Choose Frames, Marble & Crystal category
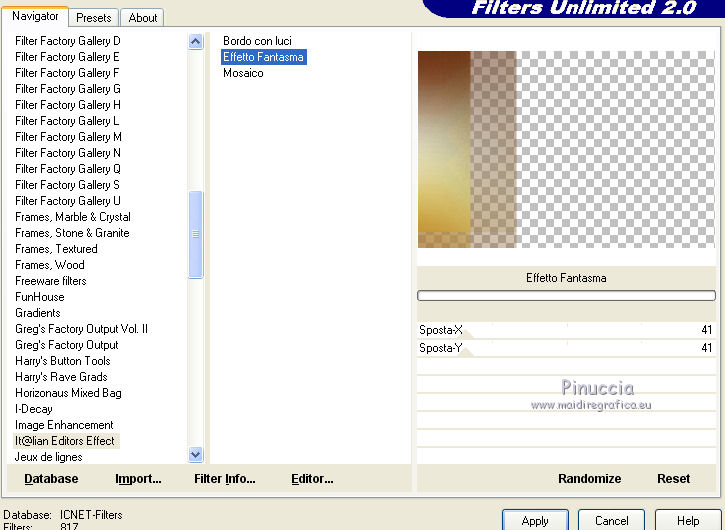 tap(73, 217)
